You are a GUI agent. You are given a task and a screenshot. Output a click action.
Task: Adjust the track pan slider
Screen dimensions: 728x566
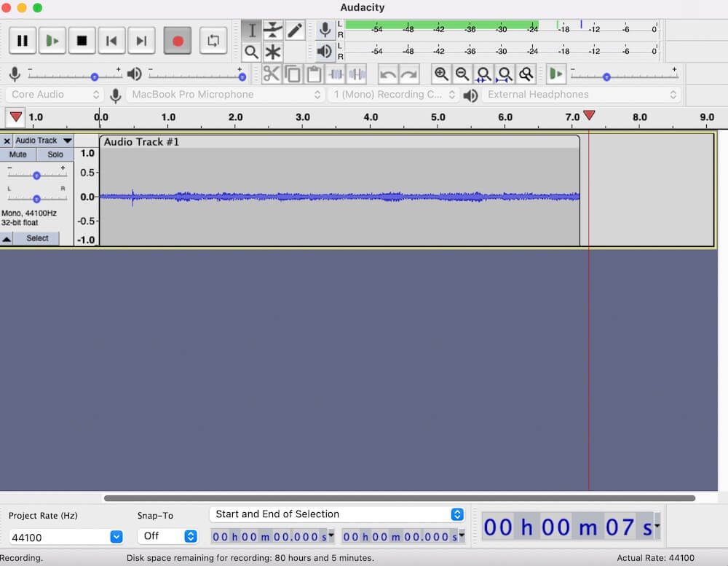tap(36, 199)
